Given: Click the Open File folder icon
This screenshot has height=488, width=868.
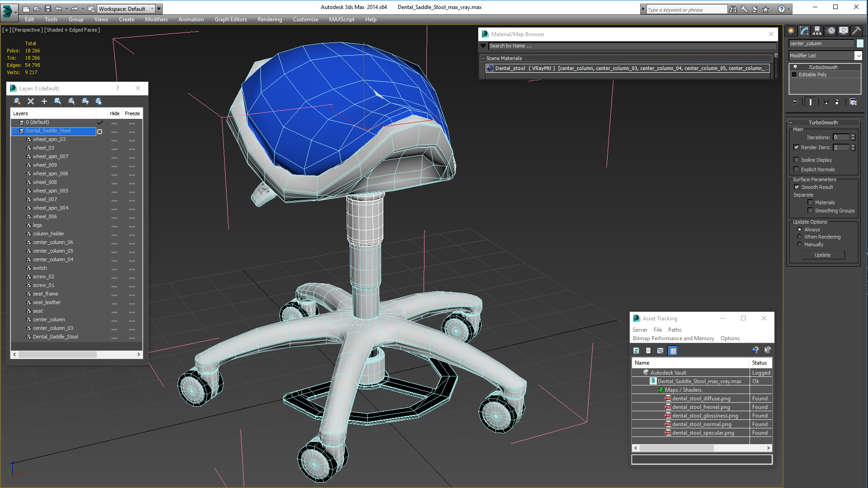Looking at the screenshot, I should (x=37, y=9).
